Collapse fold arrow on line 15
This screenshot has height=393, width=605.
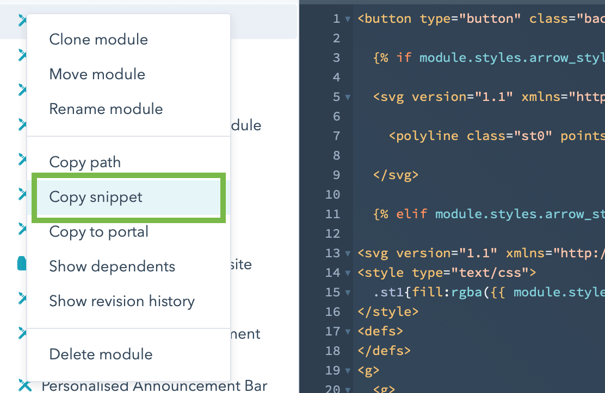pyautogui.click(x=348, y=293)
